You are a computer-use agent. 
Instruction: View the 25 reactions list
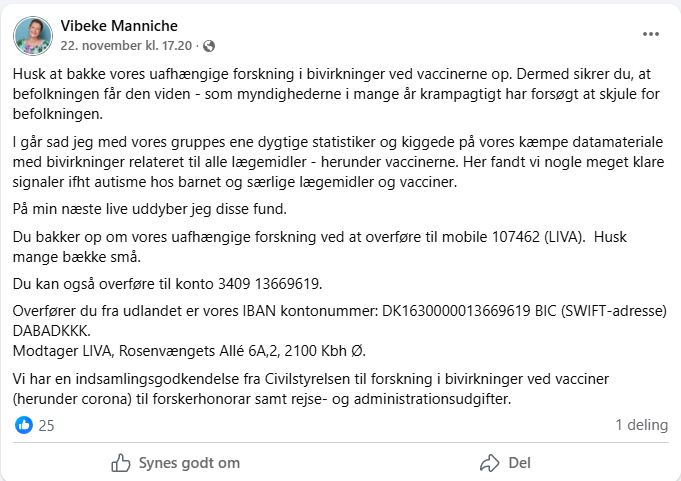click(x=46, y=425)
